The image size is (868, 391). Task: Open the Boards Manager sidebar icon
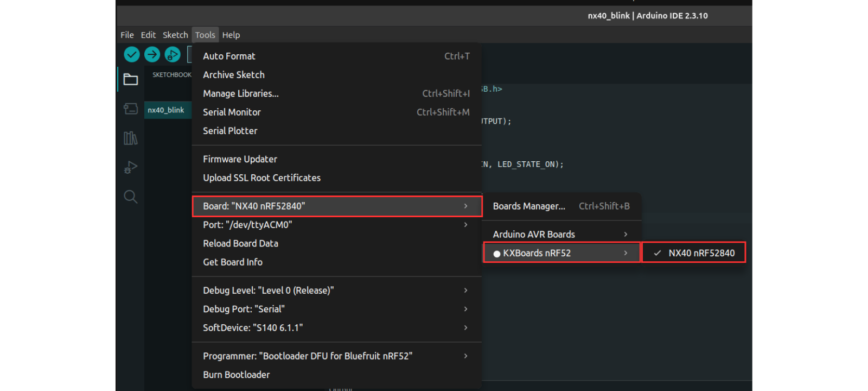131,109
